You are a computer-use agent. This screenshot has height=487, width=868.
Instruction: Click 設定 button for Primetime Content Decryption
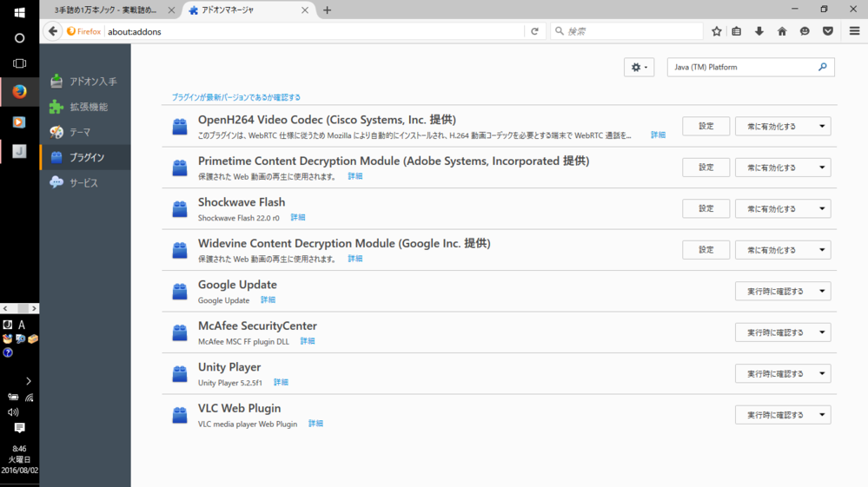click(706, 168)
